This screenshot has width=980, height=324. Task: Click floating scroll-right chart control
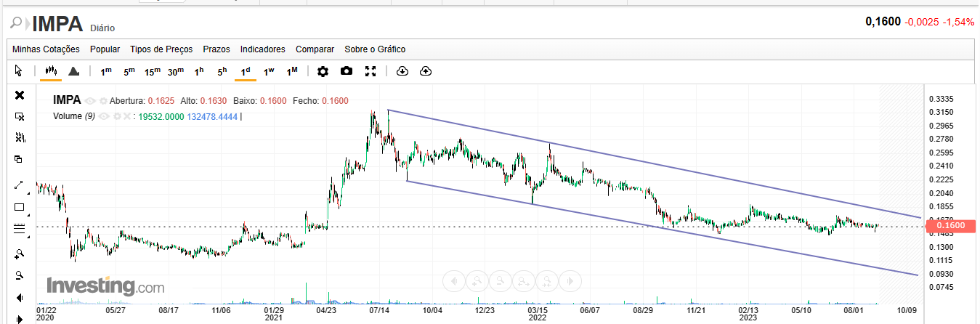click(571, 280)
